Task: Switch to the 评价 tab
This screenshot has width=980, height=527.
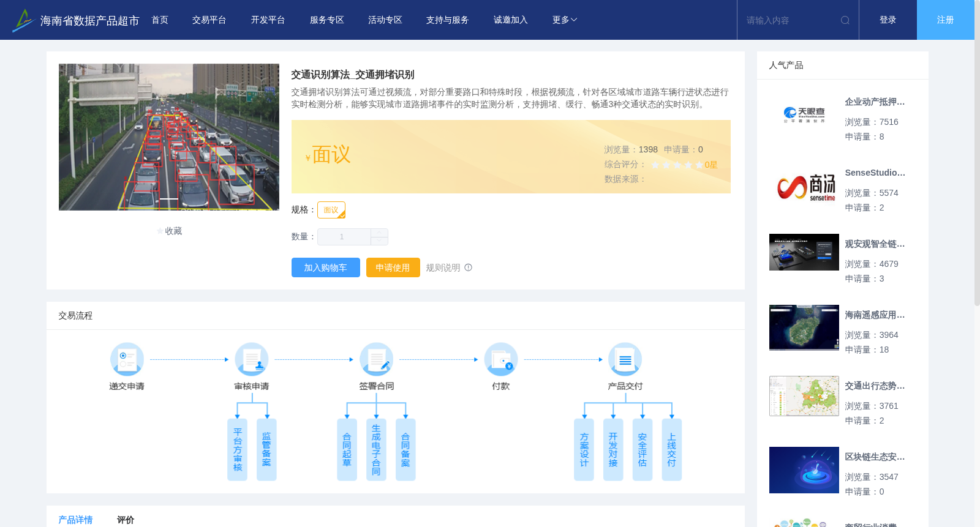Action: click(x=126, y=520)
